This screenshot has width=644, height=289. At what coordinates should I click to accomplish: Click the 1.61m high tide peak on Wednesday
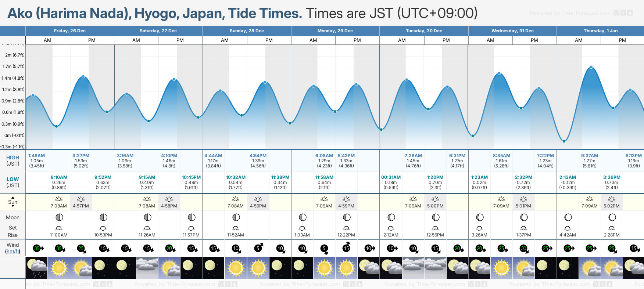(499, 73)
